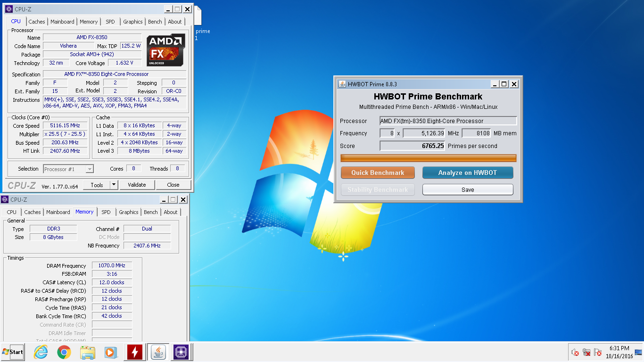Click the Core Voltage value 1.632 V

tap(124, 63)
